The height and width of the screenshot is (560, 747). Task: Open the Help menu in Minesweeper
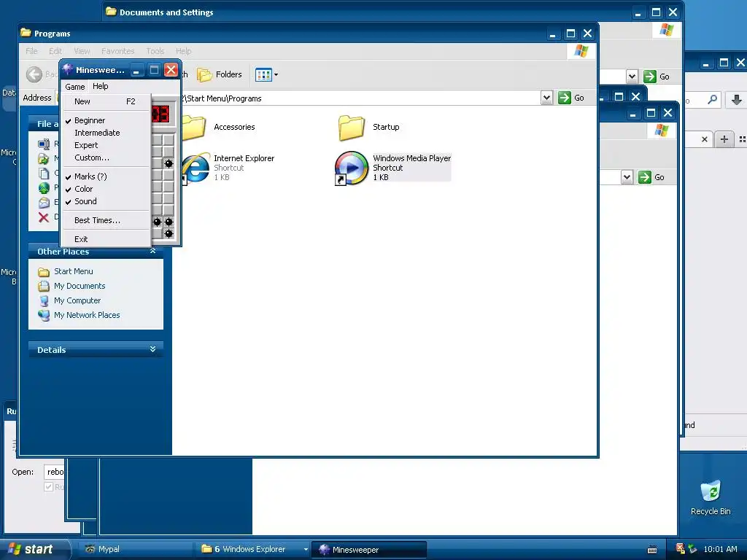[x=101, y=86]
